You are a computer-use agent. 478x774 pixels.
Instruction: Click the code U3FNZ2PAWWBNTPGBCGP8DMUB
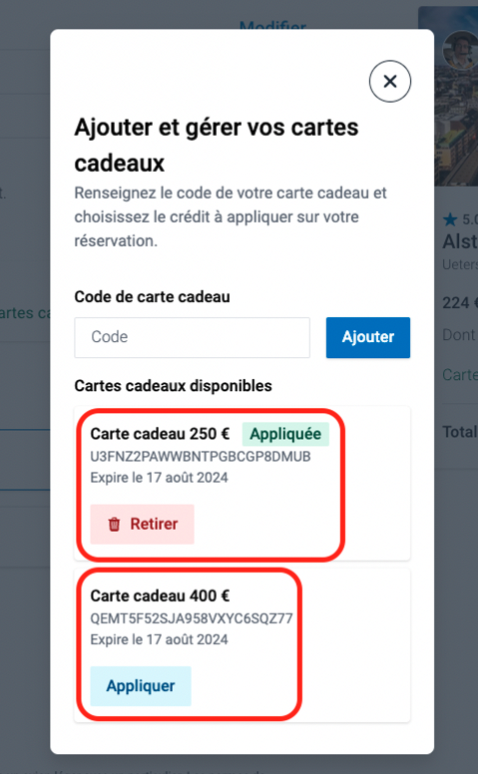[200, 457]
